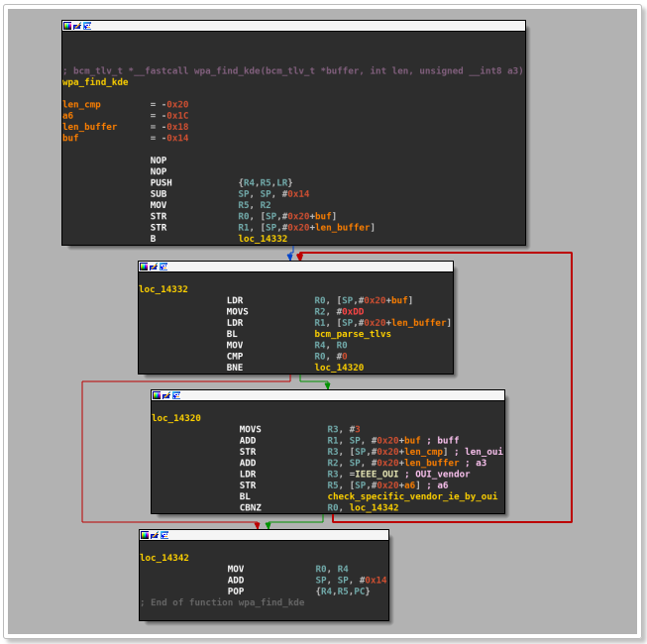Click the MOV R0, R4 instruction
The width and height of the screenshot is (647, 644).
coord(288,569)
